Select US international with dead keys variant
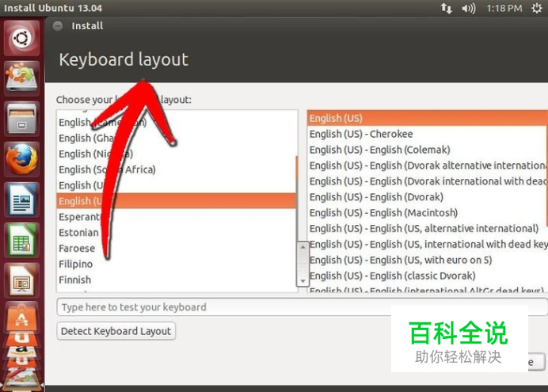Screen dimensions: 548x392 428,244
